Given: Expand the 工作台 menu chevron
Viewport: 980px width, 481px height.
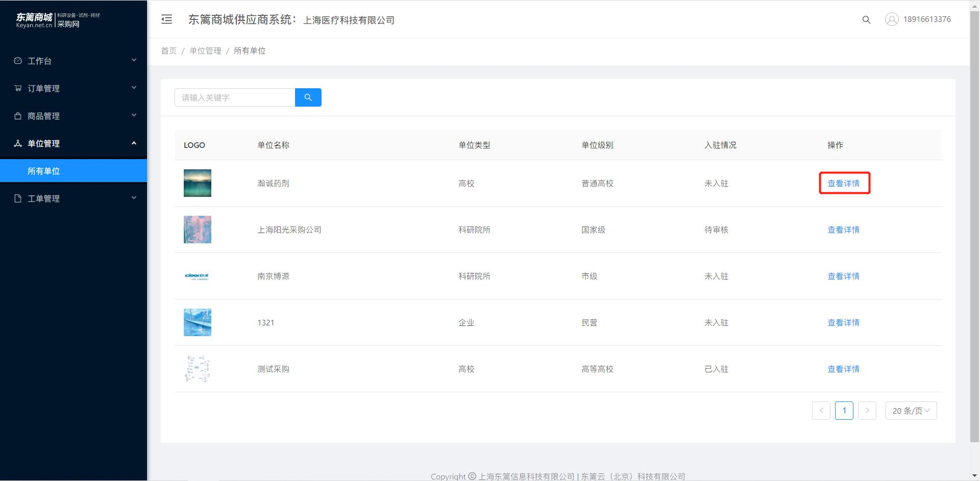Looking at the screenshot, I should pyautogui.click(x=134, y=60).
